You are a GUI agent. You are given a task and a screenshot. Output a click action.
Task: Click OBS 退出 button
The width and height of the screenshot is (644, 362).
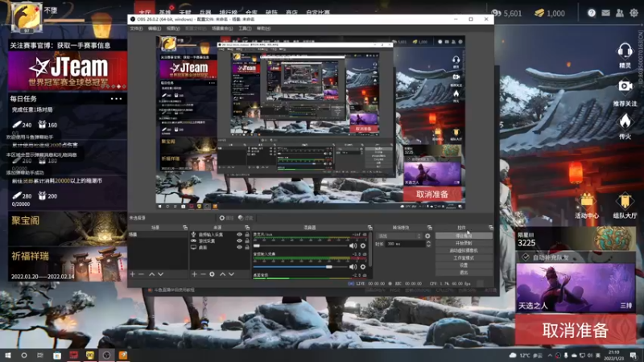464,272
